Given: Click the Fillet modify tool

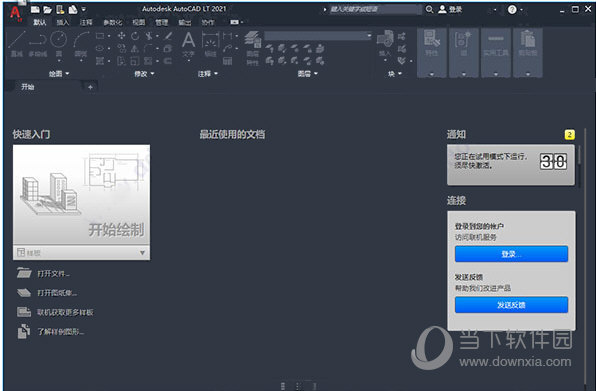Looking at the screenshot, I should click(x=149, y=48).
